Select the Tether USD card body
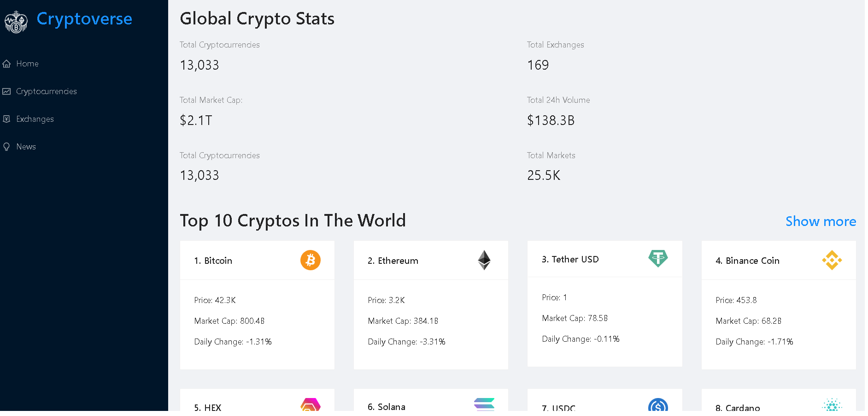 coord(604,318)
